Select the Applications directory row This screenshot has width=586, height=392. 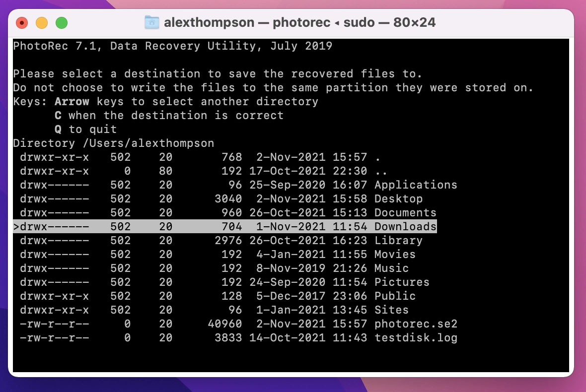[238, 185]
